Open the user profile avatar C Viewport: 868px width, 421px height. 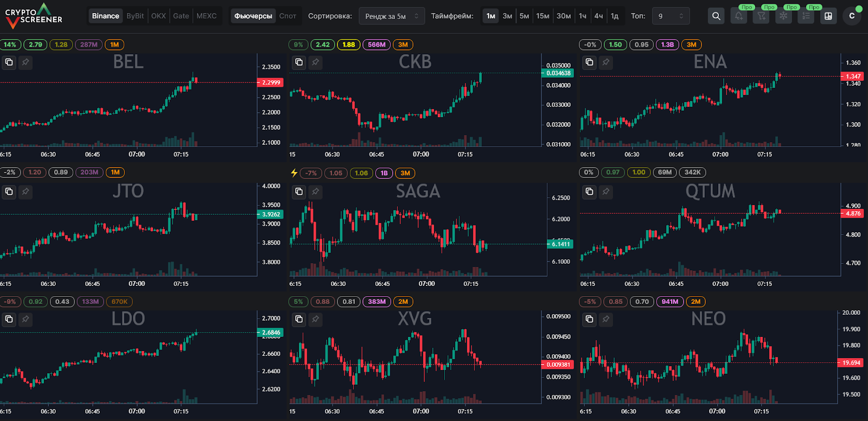[852, 16]
